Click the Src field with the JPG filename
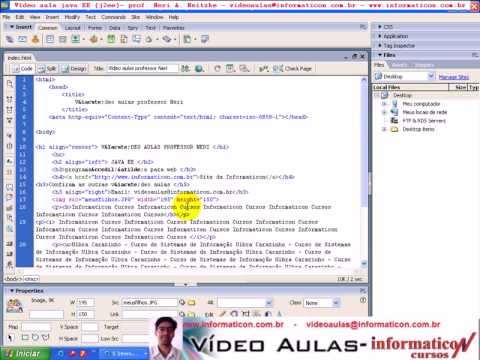 coord(149,303)
